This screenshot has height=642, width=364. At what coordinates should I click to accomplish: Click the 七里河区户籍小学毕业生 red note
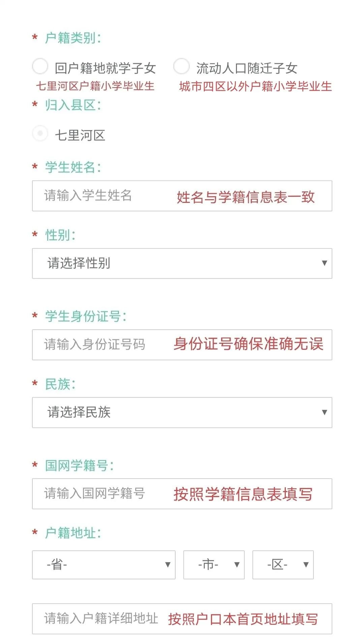tap(95, 86)
